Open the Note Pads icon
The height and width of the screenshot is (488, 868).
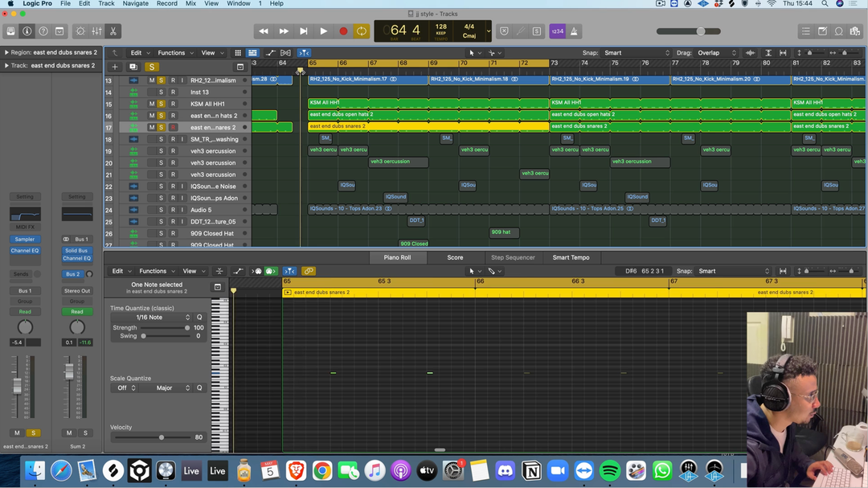coord(822,31)
